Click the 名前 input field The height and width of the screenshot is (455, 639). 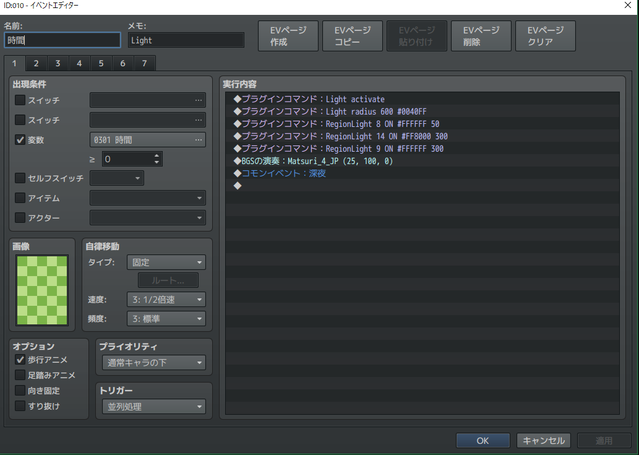coord(62,40)
